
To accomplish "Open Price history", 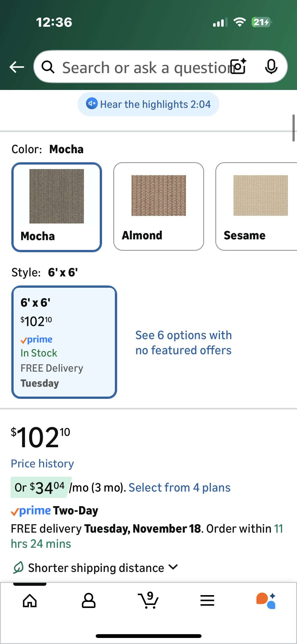I will (x=42, y=463).
